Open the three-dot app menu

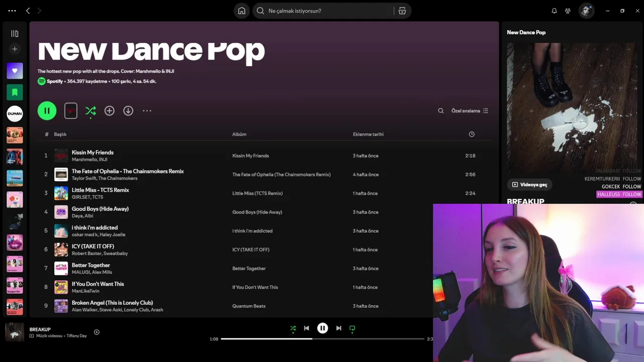(12, 11)
